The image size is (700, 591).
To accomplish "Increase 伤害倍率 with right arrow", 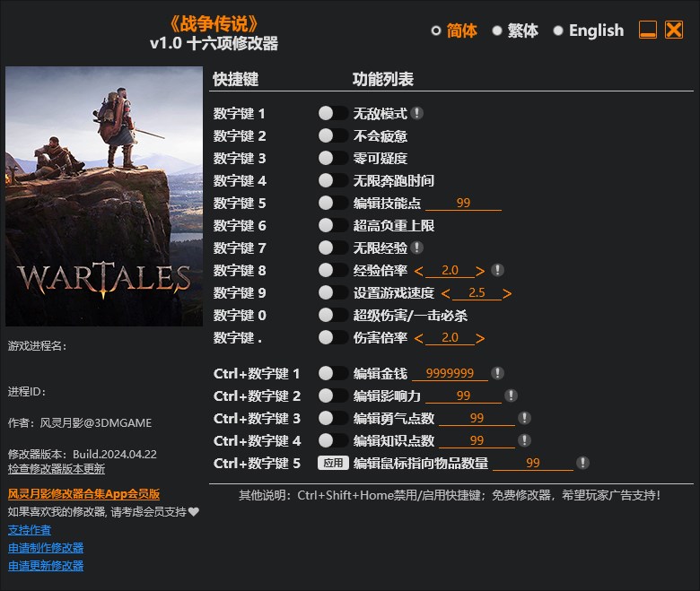I will 480,338.
